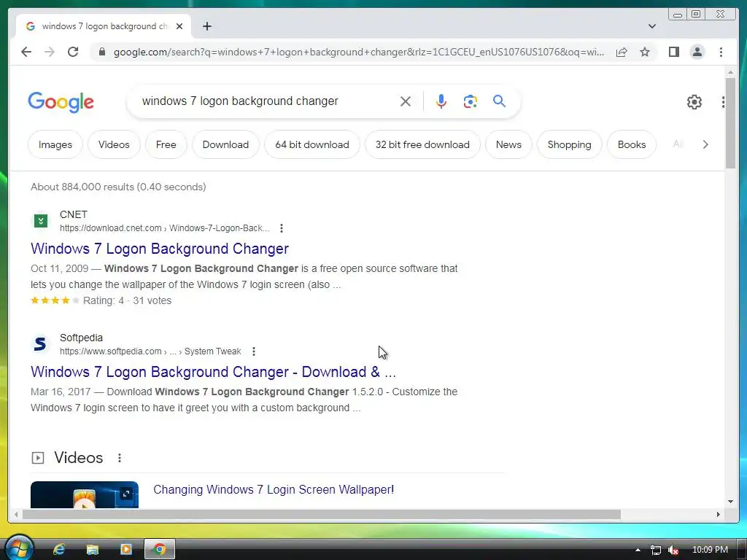This screenshot has width=747, height=560.
Task: Filter results by Books
Action: (x=632, y=144)
